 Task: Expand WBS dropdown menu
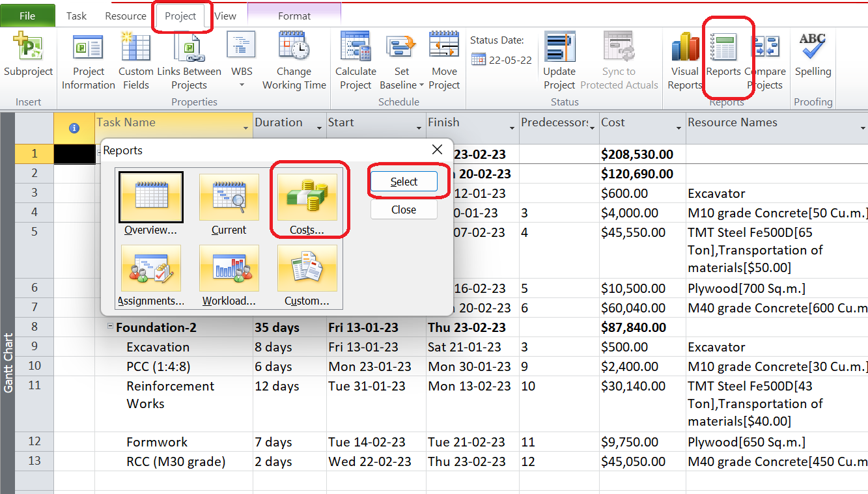tap(242, 85)
